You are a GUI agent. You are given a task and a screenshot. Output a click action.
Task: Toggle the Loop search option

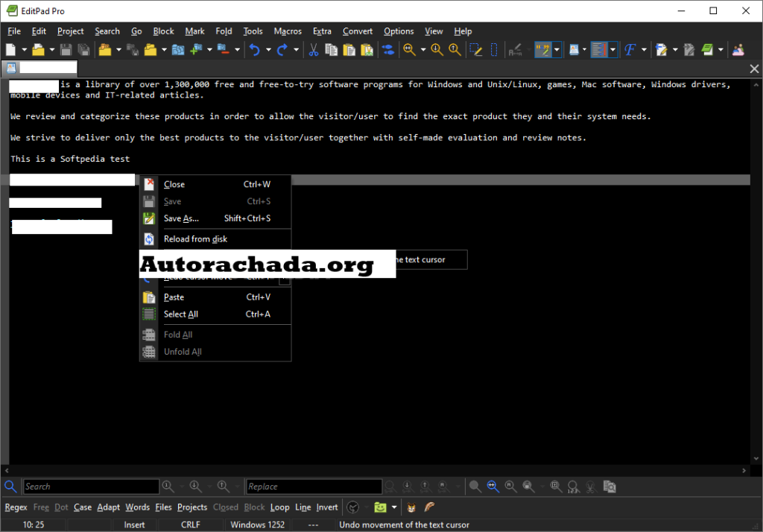pyautogui.click(x=280, y=507)
